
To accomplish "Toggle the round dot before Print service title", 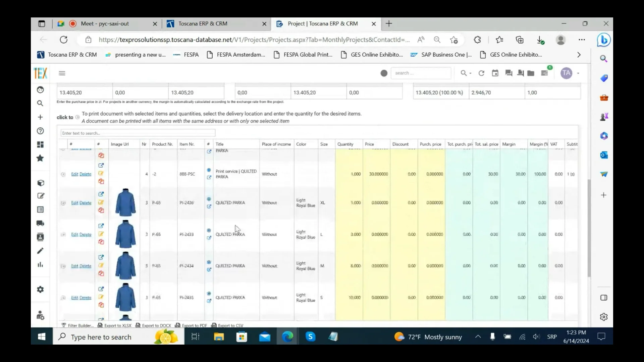I will point(209,170).
